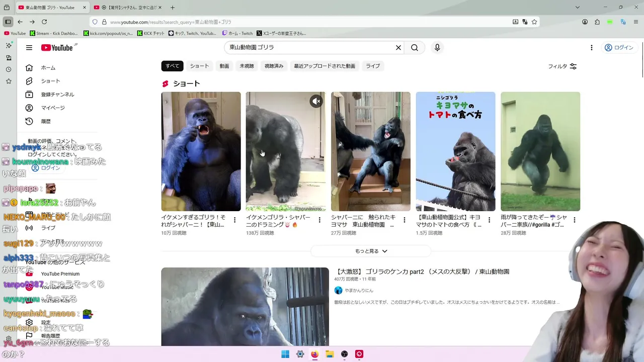Mute the イケメンゴリラ・シャバーニ short preview
Image resolution: width=644 pixels, height=362 pixels.
click(x=316, y=101)
